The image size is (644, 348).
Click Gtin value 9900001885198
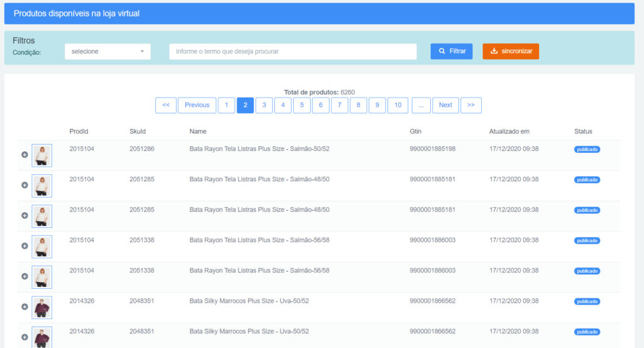(433, 149)
